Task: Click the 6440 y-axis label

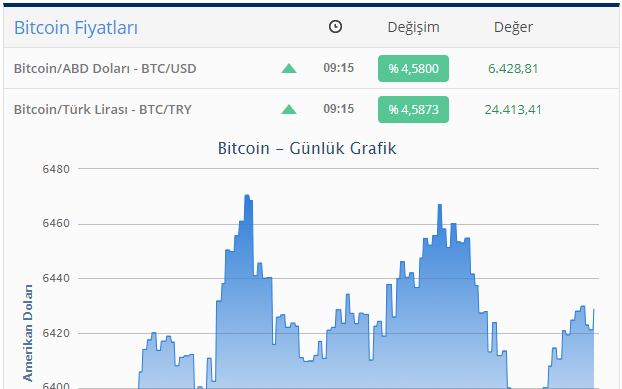Action: (x=56, y=278)
